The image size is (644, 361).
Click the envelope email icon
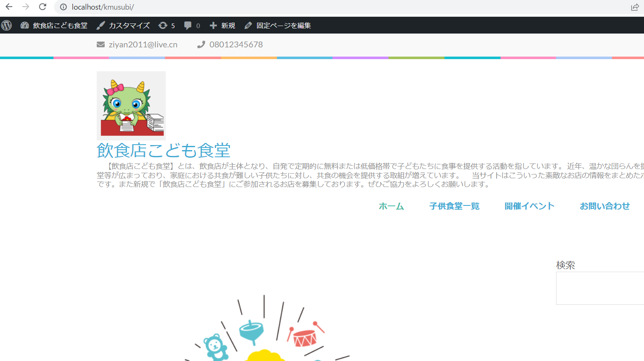pos(100,44)
